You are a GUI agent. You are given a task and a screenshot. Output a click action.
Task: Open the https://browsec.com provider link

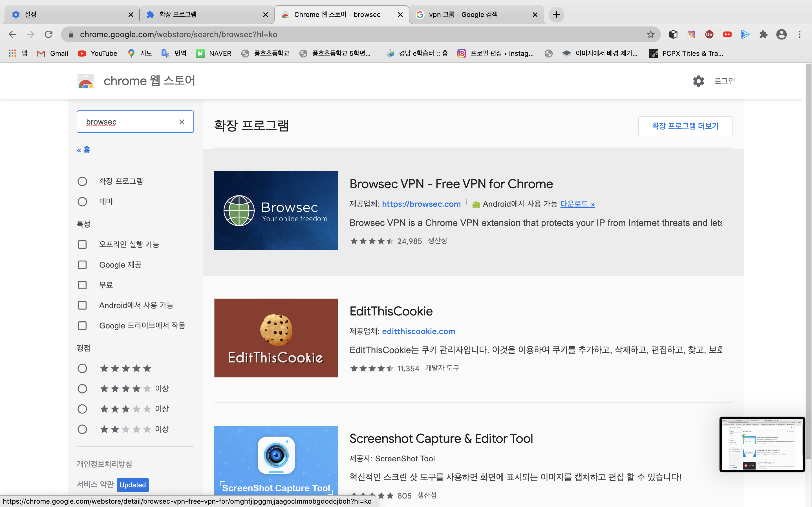tap(421, 204)
